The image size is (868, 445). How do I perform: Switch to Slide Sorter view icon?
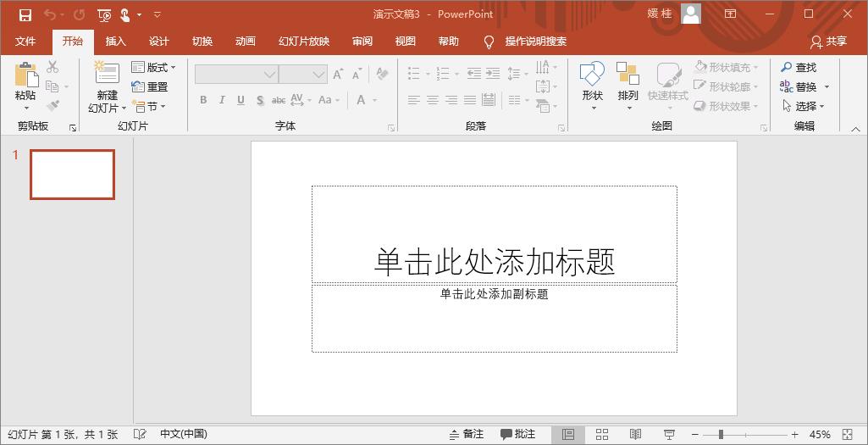(602, 434)
